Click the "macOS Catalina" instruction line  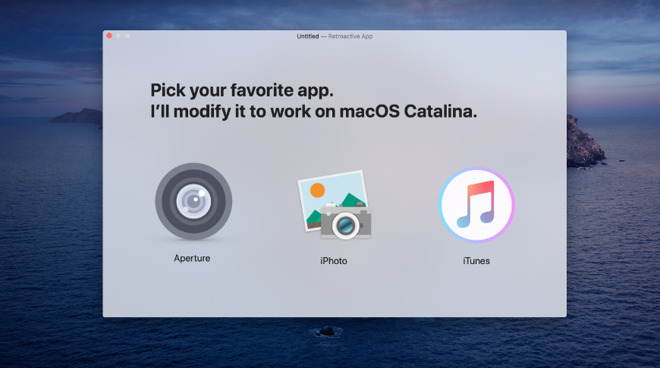point(314,112)
